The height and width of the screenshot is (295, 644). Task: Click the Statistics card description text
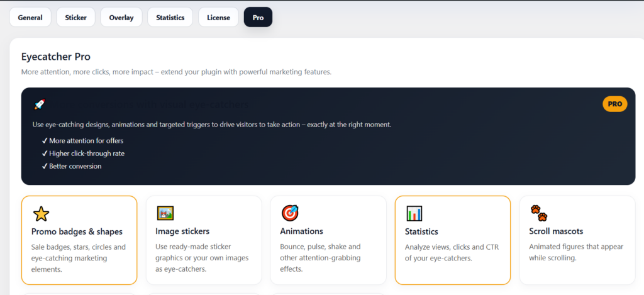pyautogui.click(x=452, y=253)
